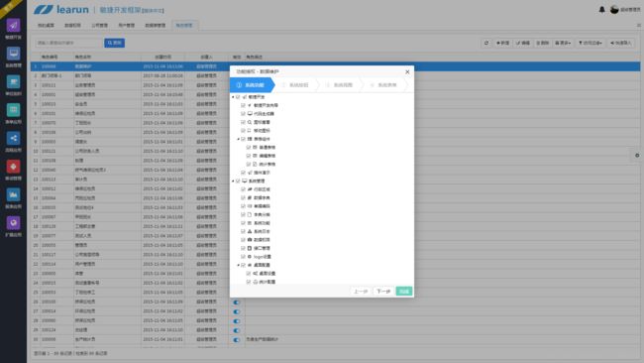Click the green 完成 button
This screenshot has height=363, width=644.
[x=404, y=291]
